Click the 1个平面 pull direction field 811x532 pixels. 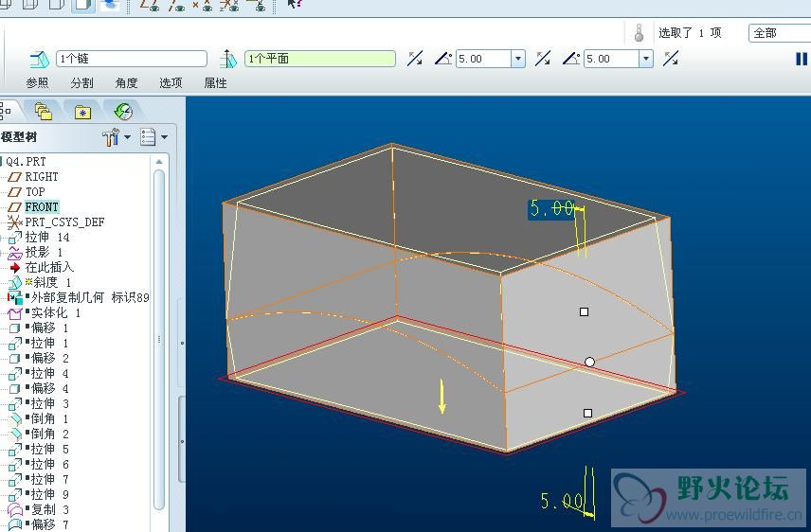click(x=320, y=59)
